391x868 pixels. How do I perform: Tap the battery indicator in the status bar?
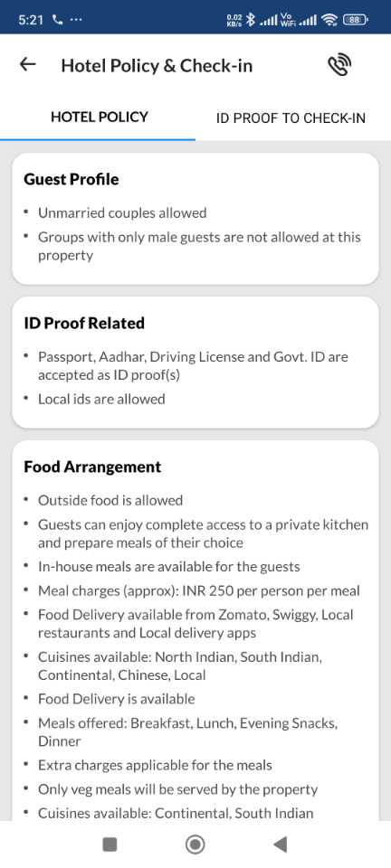(355, 20)
